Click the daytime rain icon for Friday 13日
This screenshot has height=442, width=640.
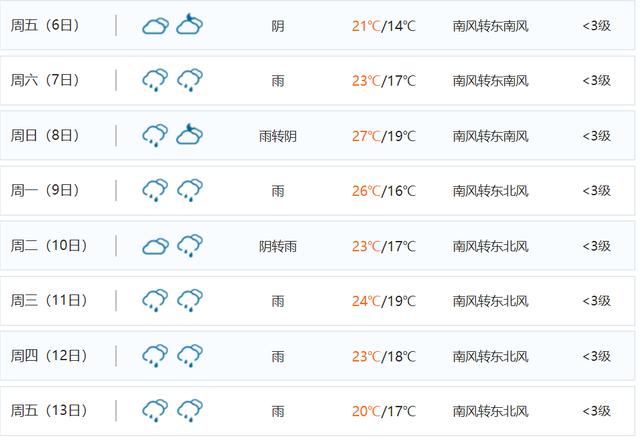pyautogui.click(x=155, y=411)
